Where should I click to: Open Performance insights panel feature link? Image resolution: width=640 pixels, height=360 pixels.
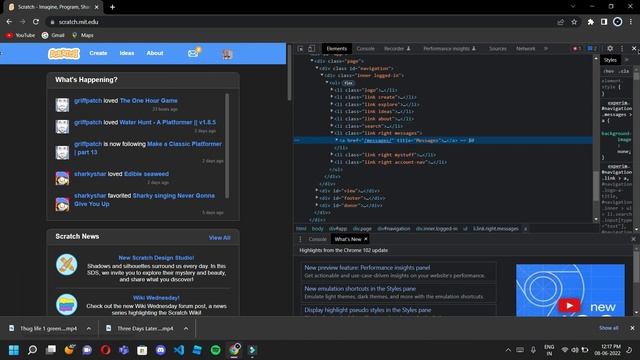pos(367,268)
